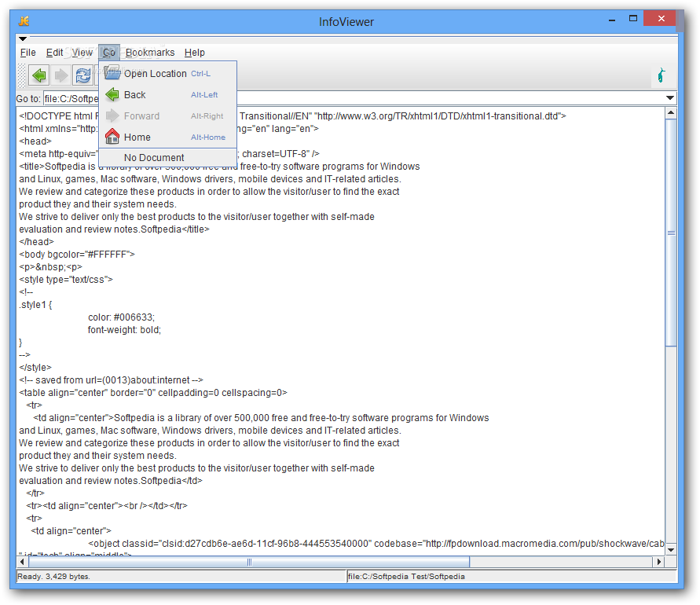Click the grey Forward arrow toolbar icon
The image size is (700, 605).
tap(61, 75)
